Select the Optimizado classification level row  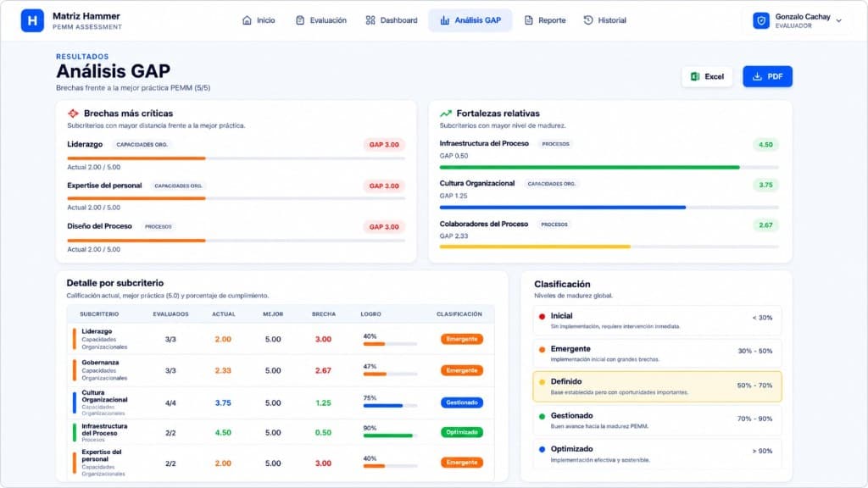pos(657,454)
